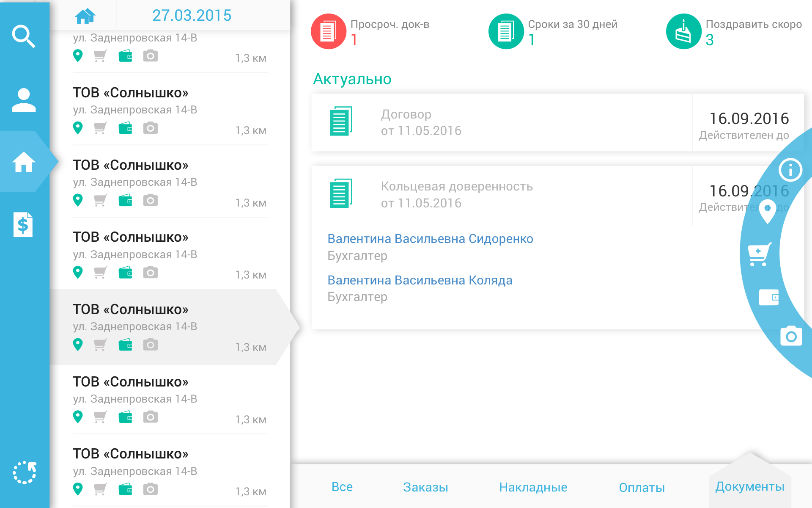
Task: Tap wallet icon in highlighted Солнышко row
Action: point(125,345)
